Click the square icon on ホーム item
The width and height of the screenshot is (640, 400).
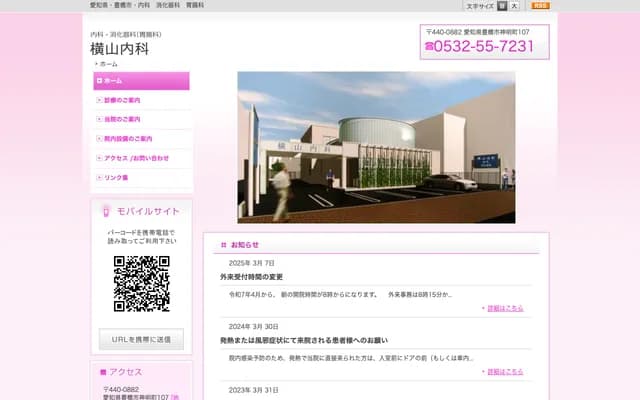pos(99,81)
